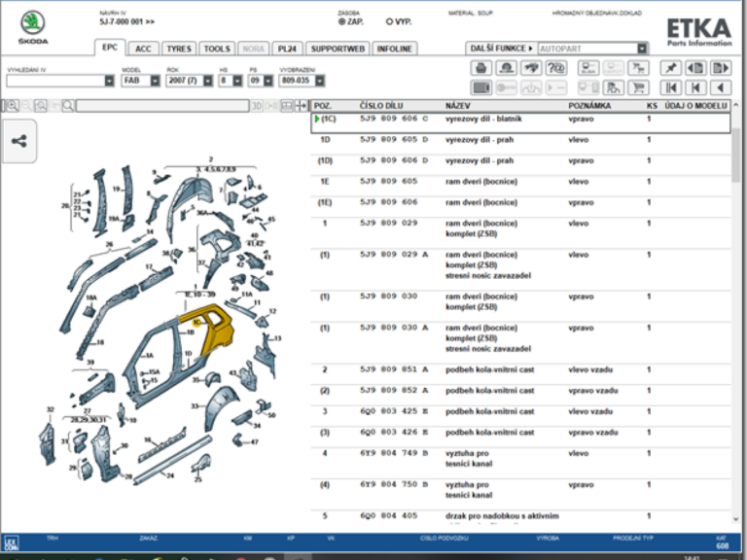Open the SUPPORTWEB tab

(x=337, y=48)
